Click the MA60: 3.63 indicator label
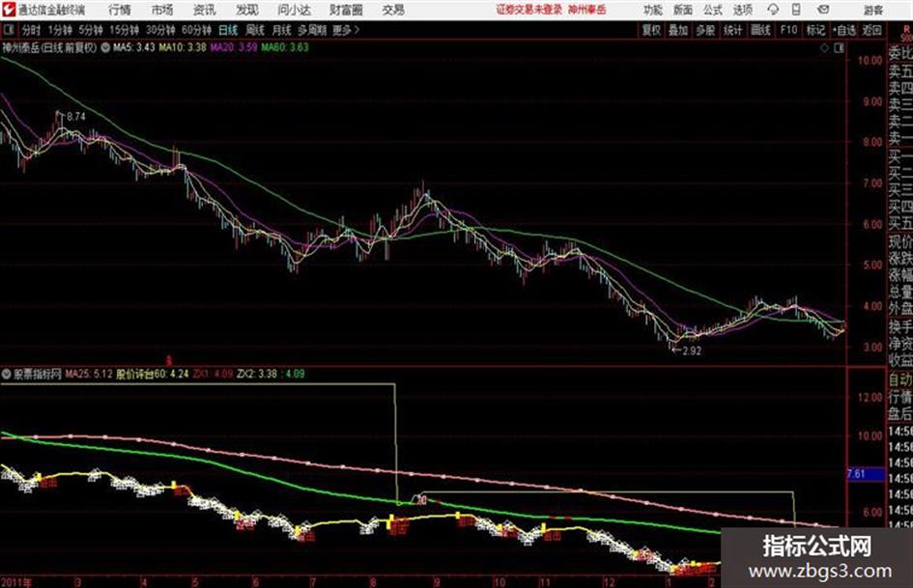 tap(285, 47)
